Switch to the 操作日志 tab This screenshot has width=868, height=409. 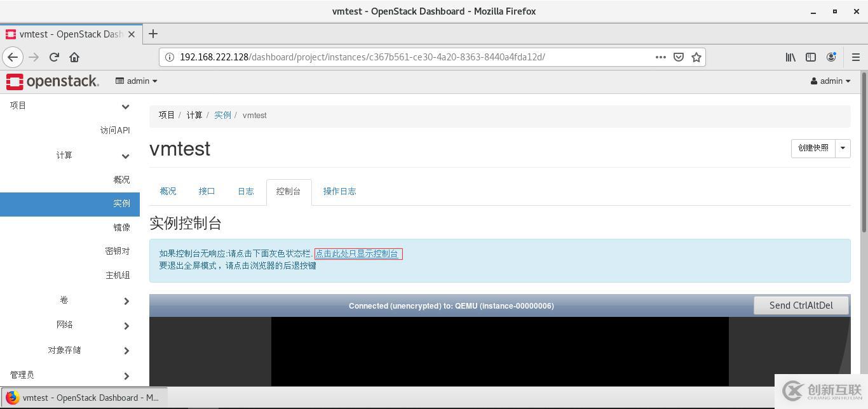pyautogui.click(x=339, y=191)
